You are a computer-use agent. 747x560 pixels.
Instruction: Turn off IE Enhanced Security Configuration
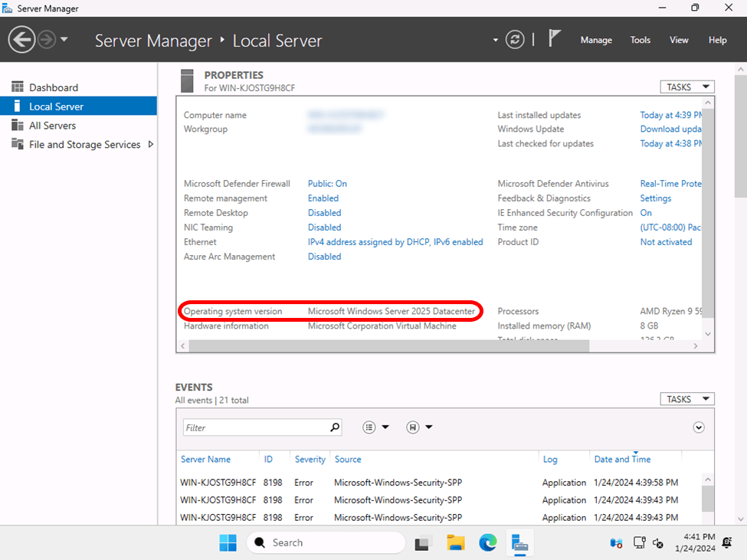[644, 212]
